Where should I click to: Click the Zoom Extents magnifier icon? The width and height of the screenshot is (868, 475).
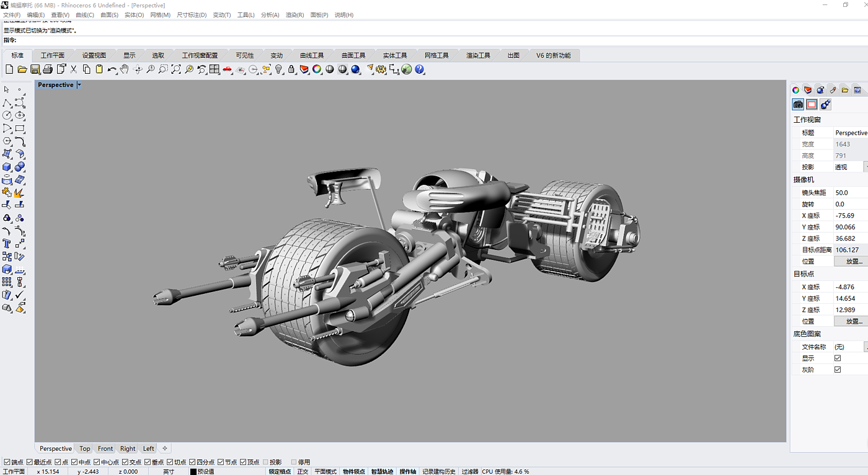(x=176, y=69)
